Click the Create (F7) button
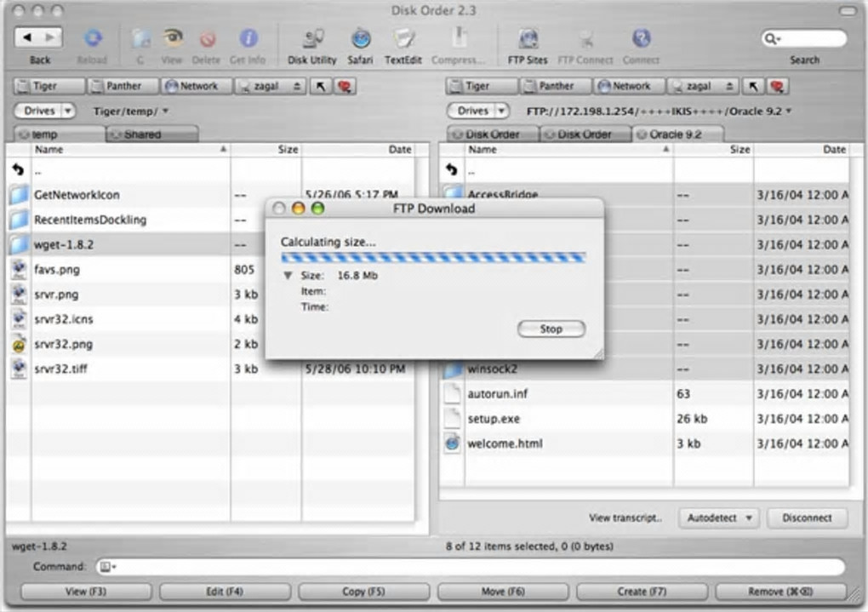Viewport: 868px width, 612px height. [x=642, y=592]
